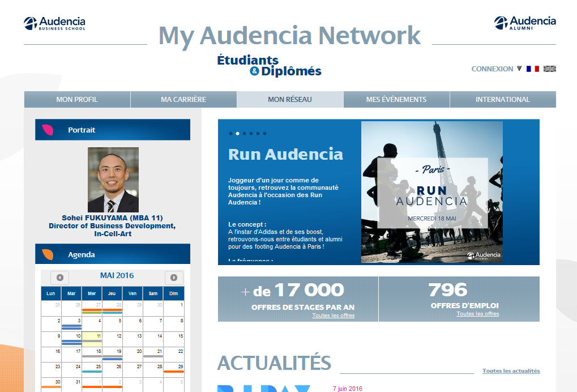
Task: Open Sohei FUKUYAMA's profile name link
Action: pos(112,218)
